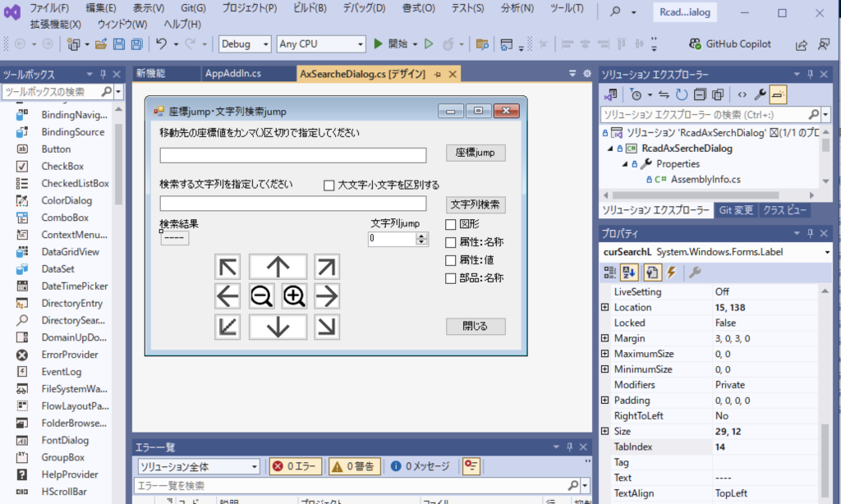Screen dimensions: 841x504
Task: Click the Undo toolbar icon
Action: (x=161, y=44)
